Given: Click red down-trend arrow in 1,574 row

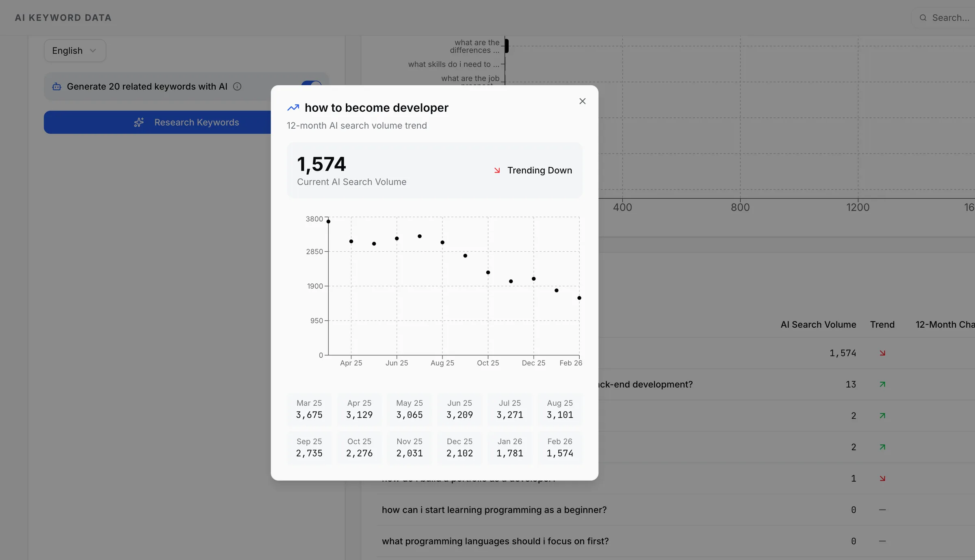Looking at the screenshot, I should 882,353.
